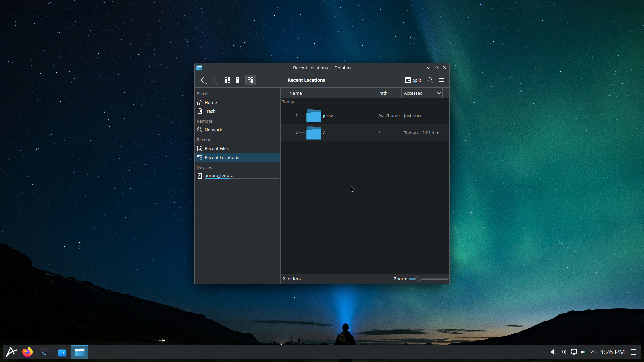Screen dimensions: 644x362
Task: Open the application launcher in taskbar
Action: pyautogui.click(x=11, y=352)
